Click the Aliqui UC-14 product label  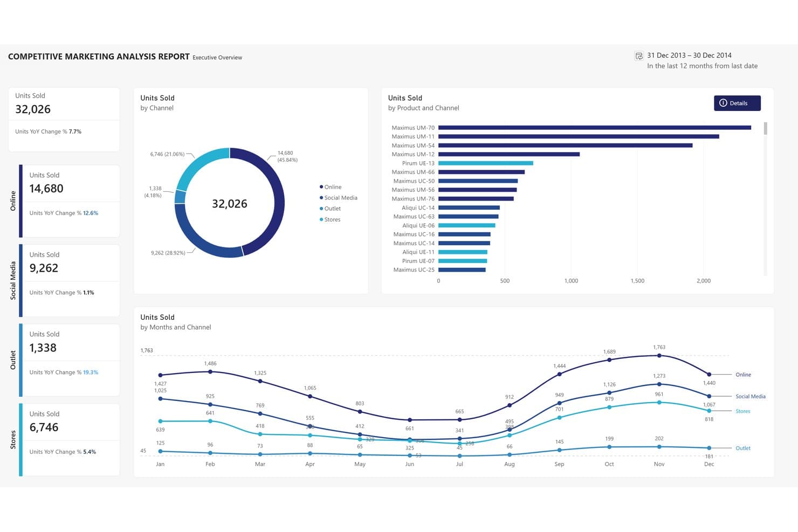click(x=418, y=208)
